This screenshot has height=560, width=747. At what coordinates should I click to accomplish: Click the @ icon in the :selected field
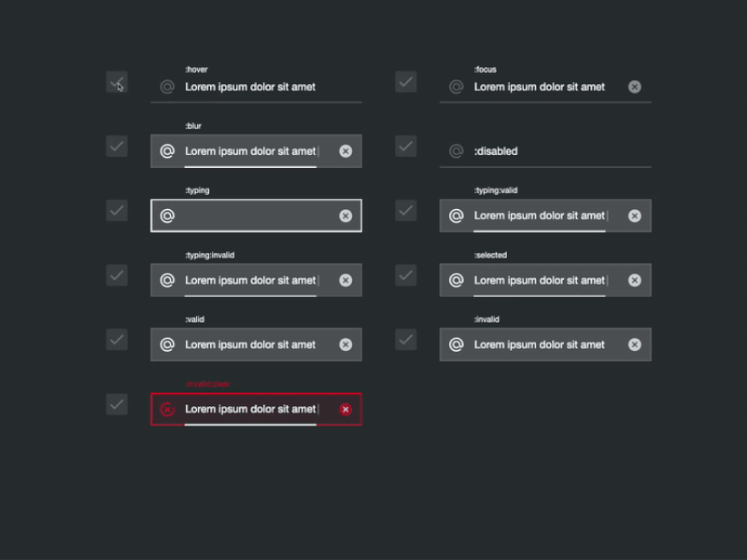coord(457,280)
